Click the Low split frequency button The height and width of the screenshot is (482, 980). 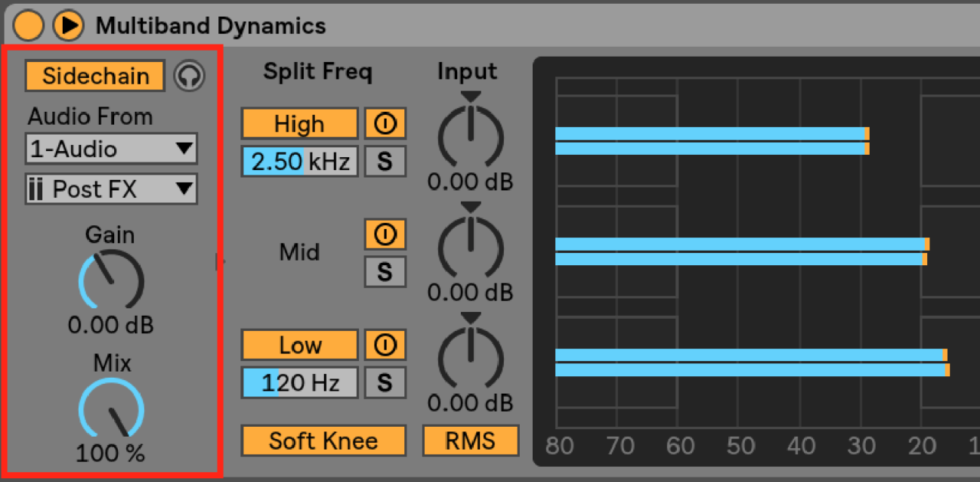(299, 344)
